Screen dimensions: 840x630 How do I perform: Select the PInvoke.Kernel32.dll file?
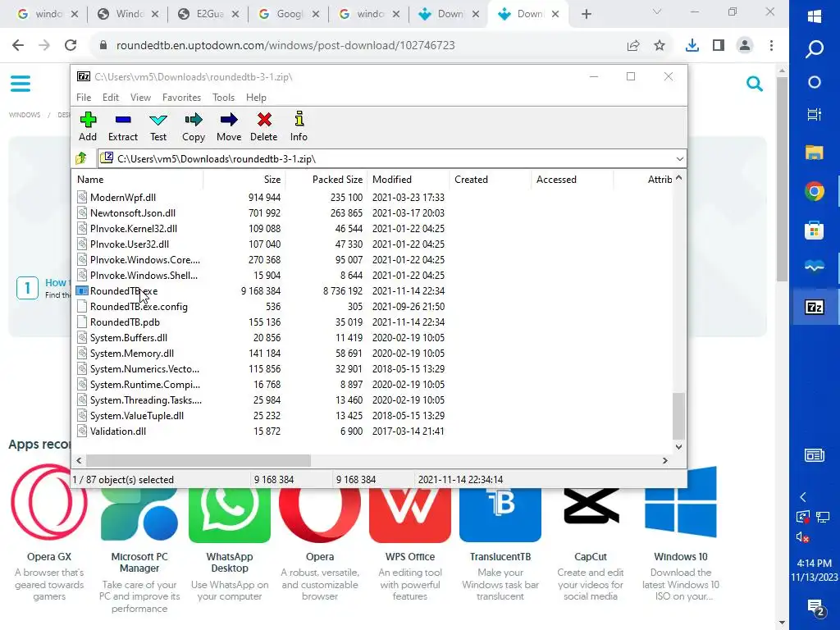click(134, 229)
